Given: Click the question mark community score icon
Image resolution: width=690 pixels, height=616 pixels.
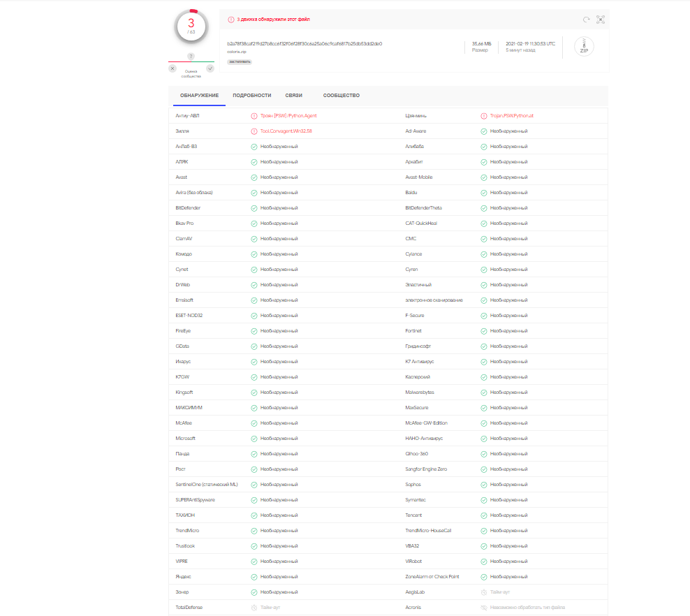Looking at the screenshot, I should pos(191,57).
